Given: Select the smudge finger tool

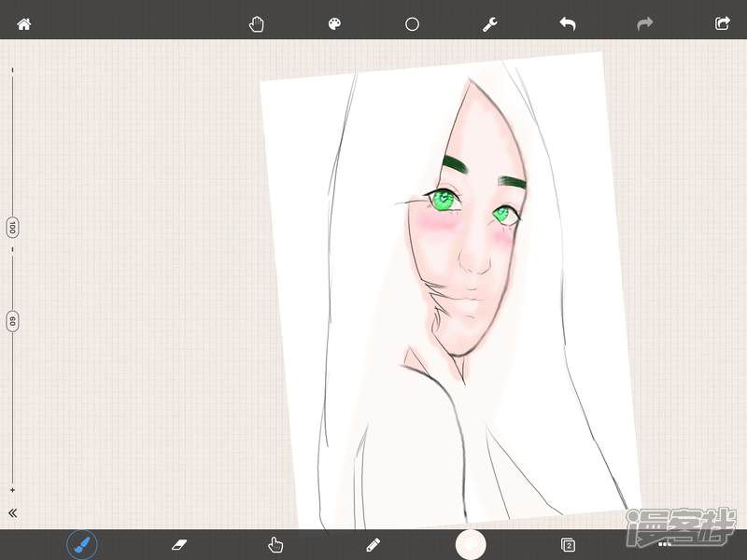Looking at the screenshot, I should coord(275,544).
